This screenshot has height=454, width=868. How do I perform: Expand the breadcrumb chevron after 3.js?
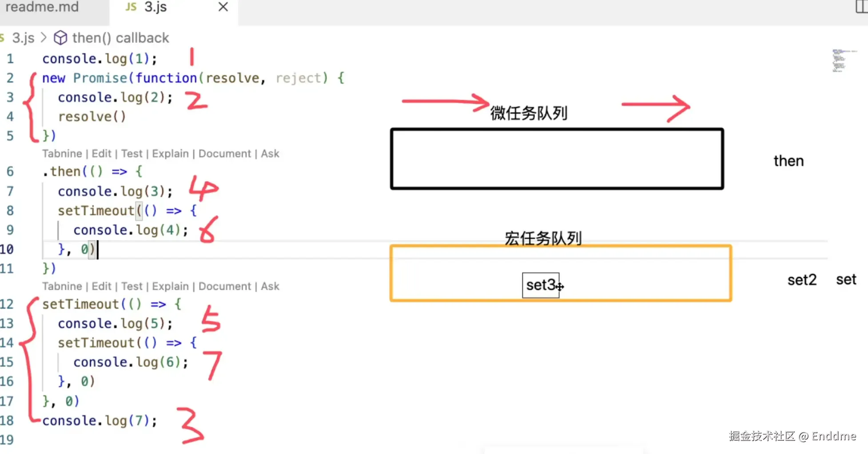pos(44,37)
